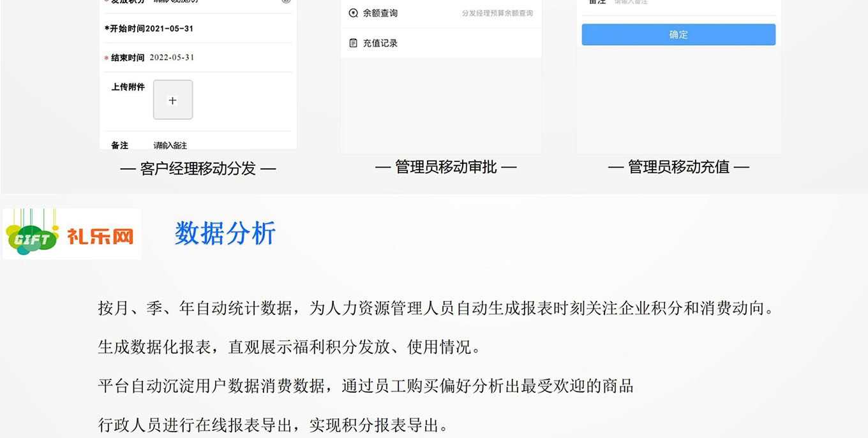Click the 上传附件 label
This screenshot has width=868, height=438.
(x=128, y=87)
